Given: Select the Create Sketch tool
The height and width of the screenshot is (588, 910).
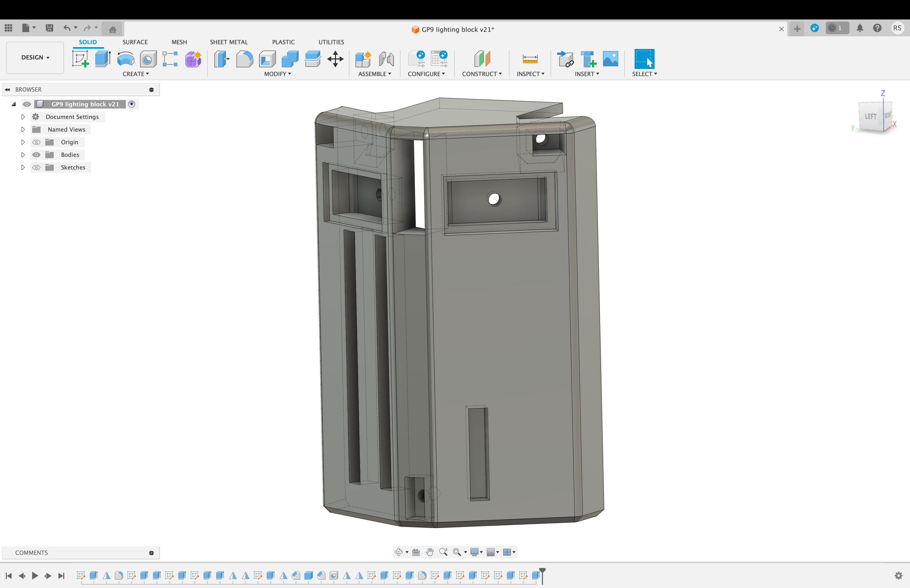Looking at the screenshot, I should click(x=81, y=59).
